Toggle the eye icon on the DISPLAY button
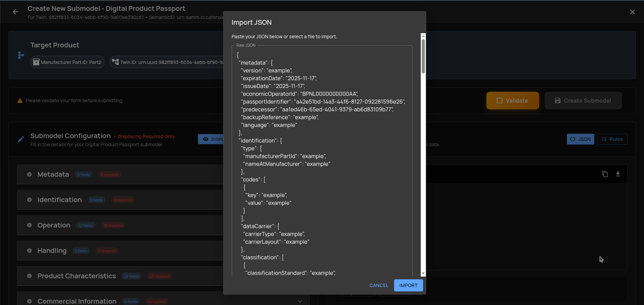The image size is (644, 305). (206, 139)
